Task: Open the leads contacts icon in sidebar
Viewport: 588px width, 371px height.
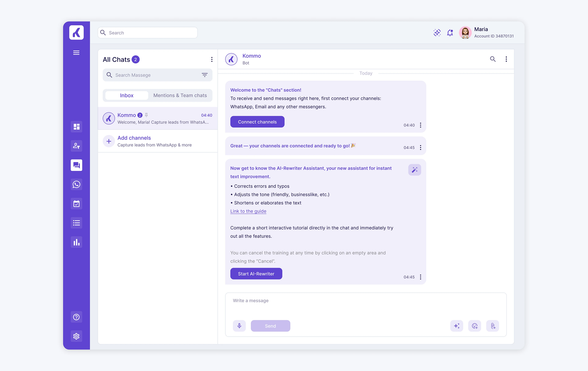Action: coord(76,146)
